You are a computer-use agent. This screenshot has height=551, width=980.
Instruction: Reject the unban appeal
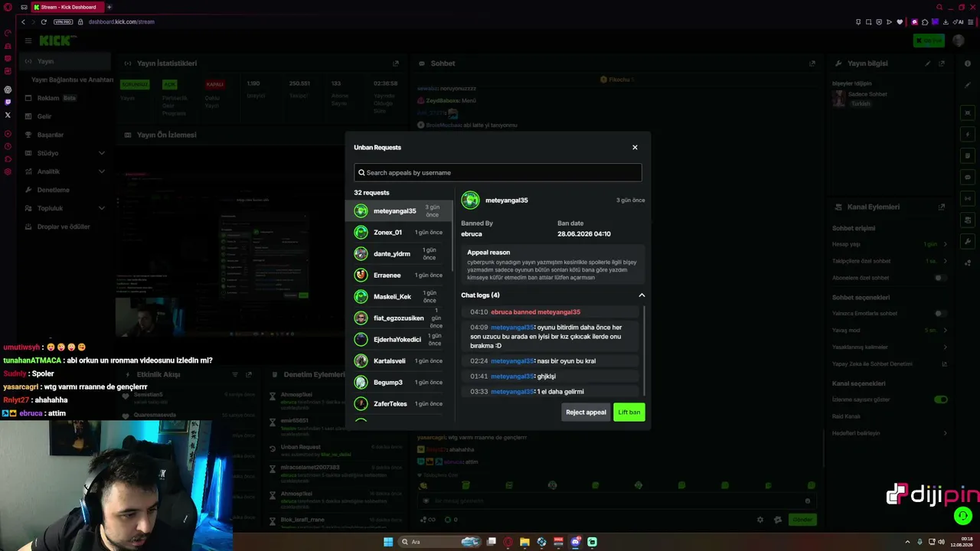[x=586, y=412]
